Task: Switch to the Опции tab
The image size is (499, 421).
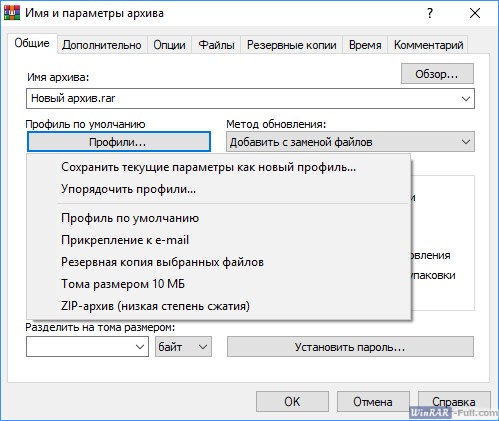Action: click(169, 45)
